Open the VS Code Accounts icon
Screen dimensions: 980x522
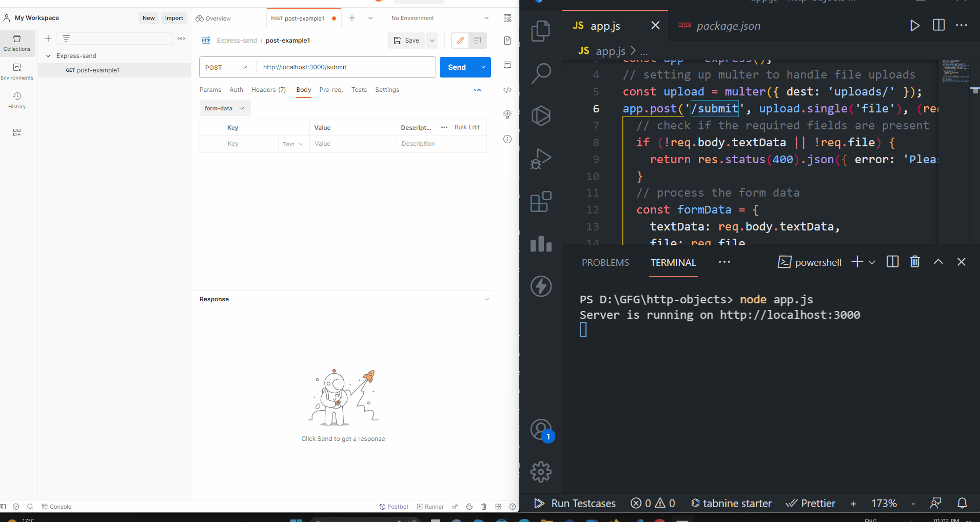[x=541, y=430]
